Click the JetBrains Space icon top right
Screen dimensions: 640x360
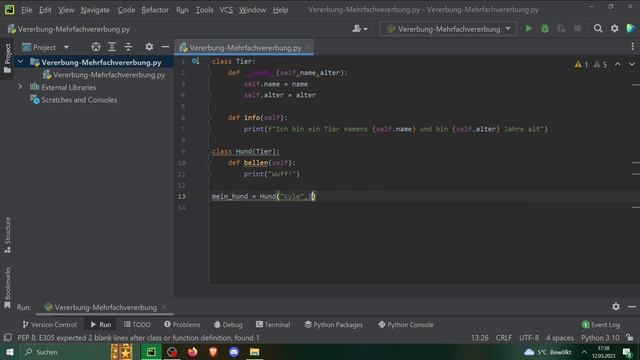[631, 29]
